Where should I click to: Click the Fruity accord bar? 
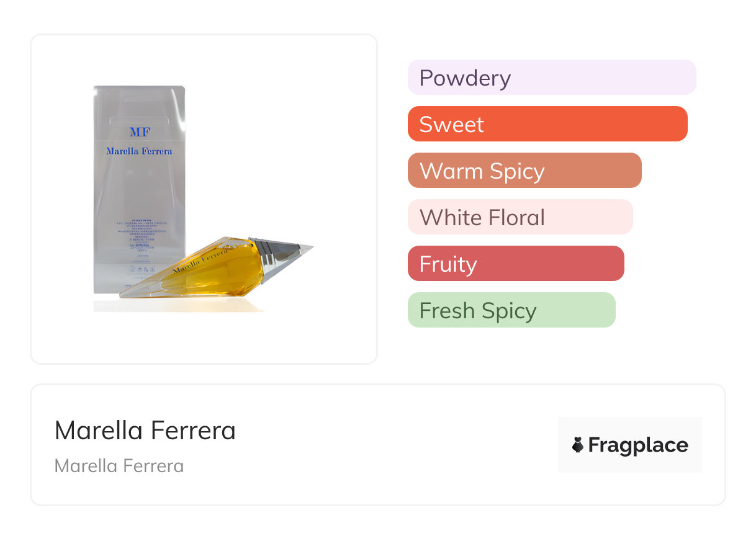point(515,264)
